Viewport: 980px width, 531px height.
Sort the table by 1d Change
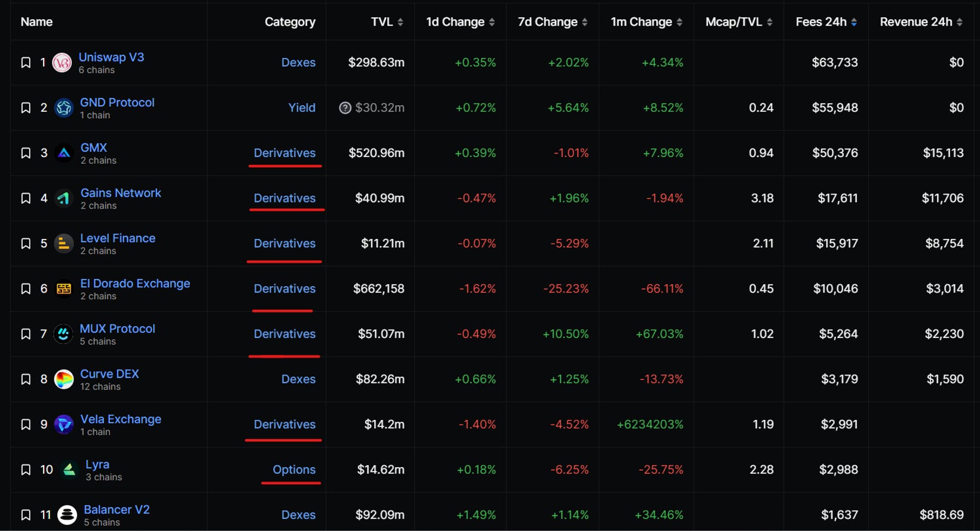(x=460, y=22)
